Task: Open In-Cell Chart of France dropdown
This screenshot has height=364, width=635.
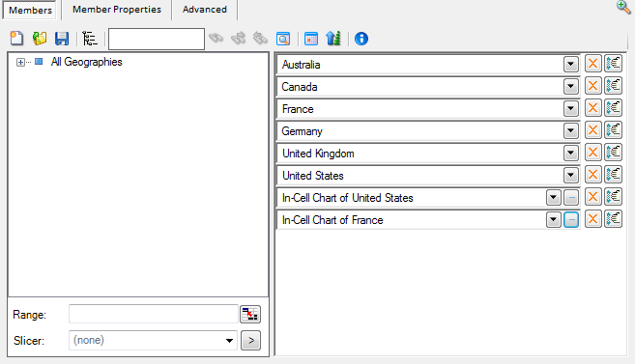Action: click(553, 220)
